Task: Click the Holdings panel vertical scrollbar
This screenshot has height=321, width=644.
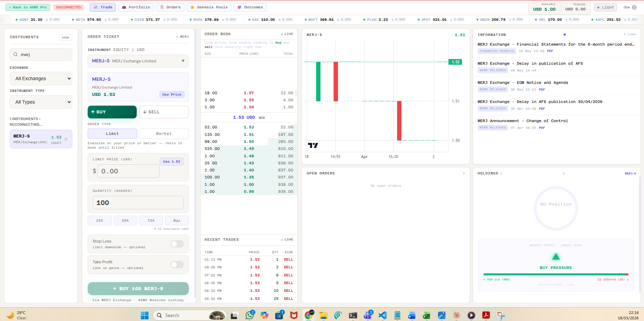Action: point(640,235)
